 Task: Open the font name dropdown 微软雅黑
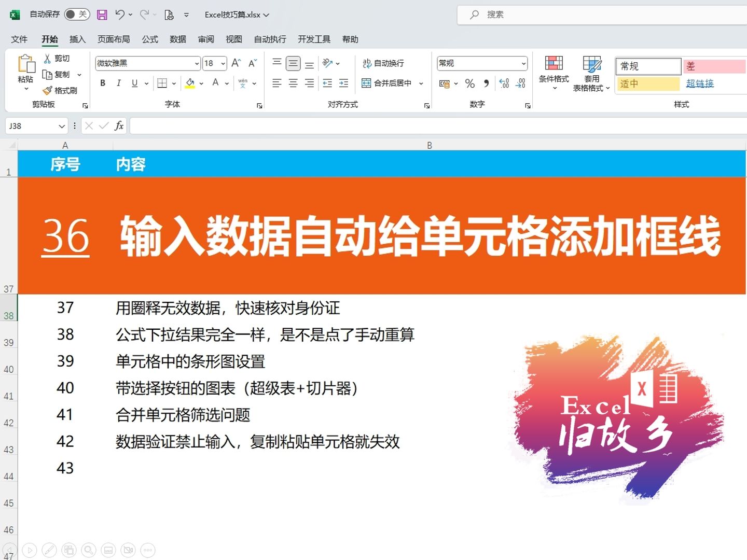coord(197,63)
